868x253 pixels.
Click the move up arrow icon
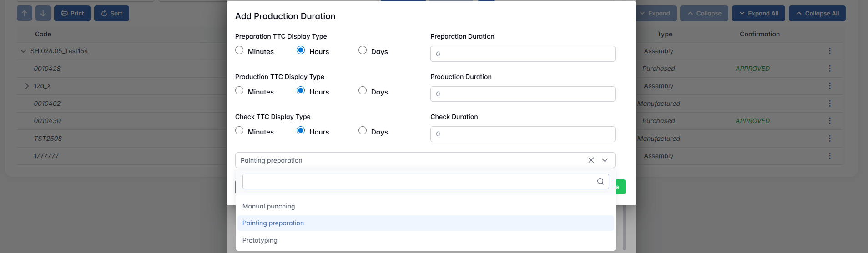click(x=25, y=13)
